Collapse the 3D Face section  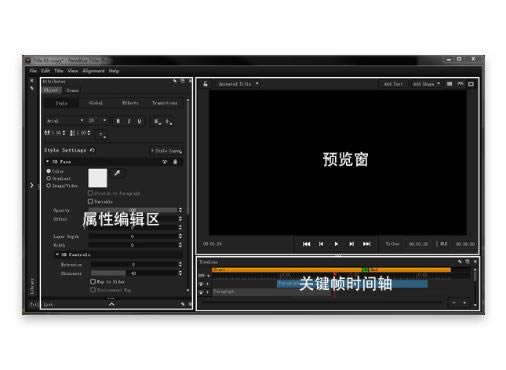point(47,162)
